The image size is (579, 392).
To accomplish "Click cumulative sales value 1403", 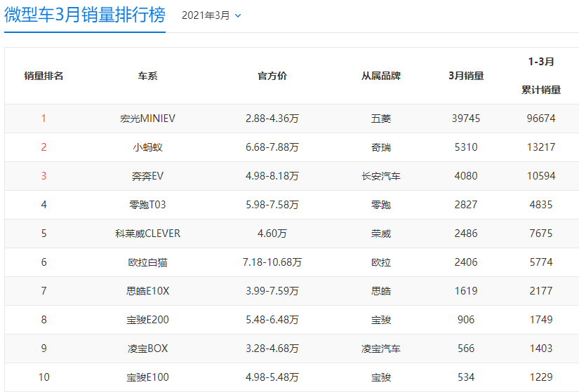I will [541, 349].
